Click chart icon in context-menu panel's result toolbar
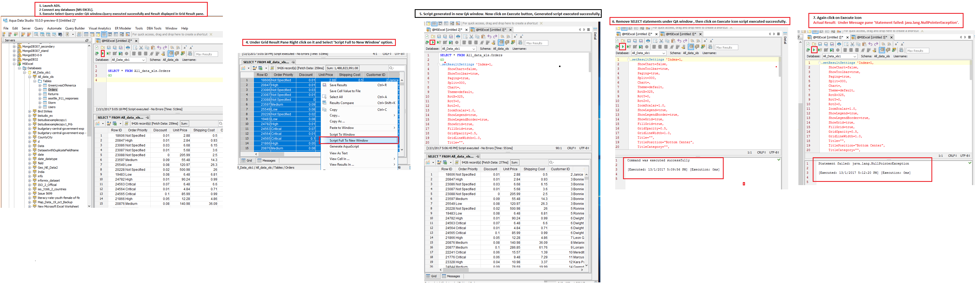Image resolution: width=980 pixels, height=294 pixels. 243,68
